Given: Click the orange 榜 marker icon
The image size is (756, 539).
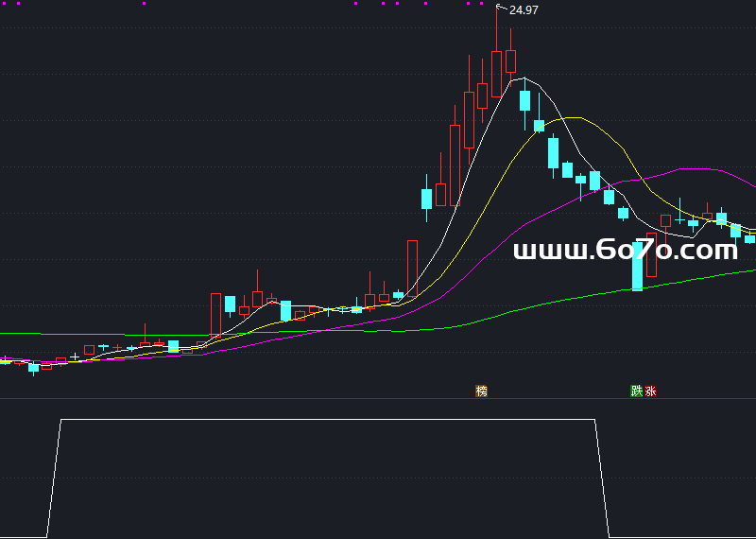Looking at the screenshot, I should click(x=482, y=391).
